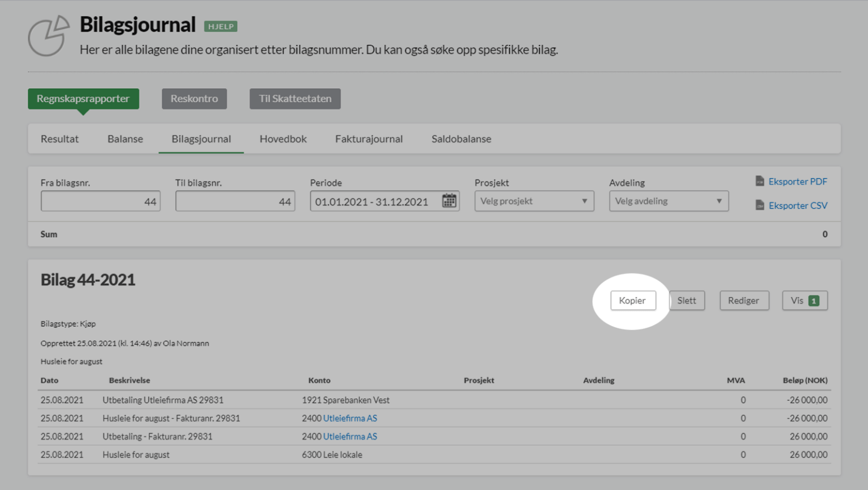Switch to the Balanse tab
868x490 pixels.
pyautogui.click(x=125, y=138)
